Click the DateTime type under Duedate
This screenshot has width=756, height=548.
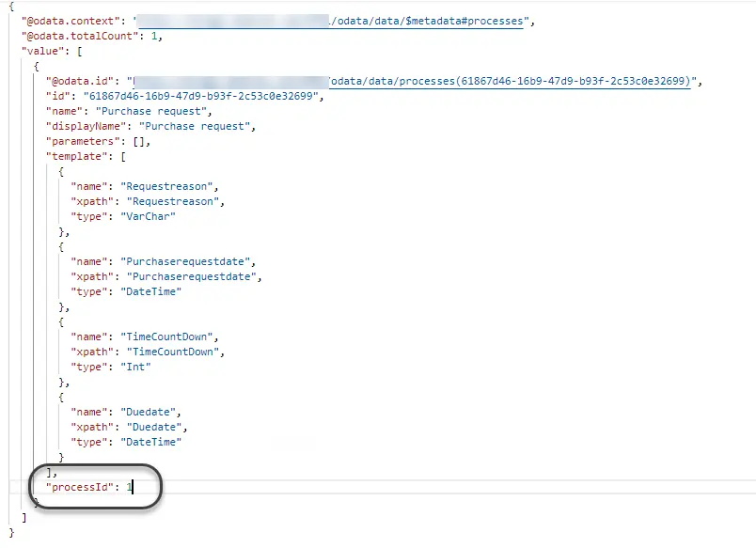(x=150, y=442)
